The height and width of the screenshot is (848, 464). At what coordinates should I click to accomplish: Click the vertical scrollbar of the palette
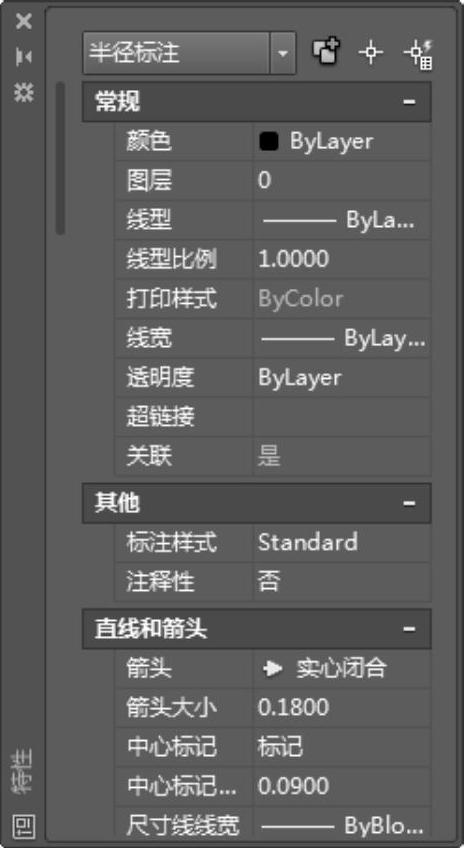[x=60, y=158]
